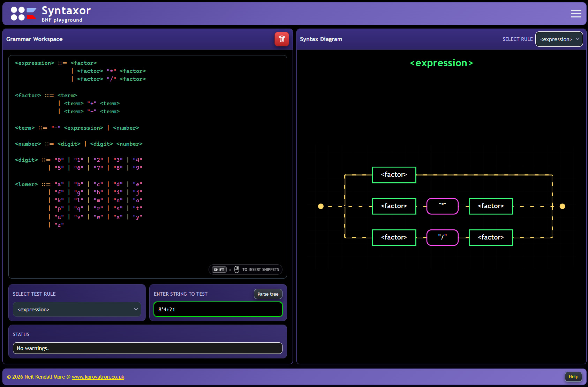Clear grammar with the red trash button
Screen dimensions: 588x387
pyautogui.click(x=282, y=39)
